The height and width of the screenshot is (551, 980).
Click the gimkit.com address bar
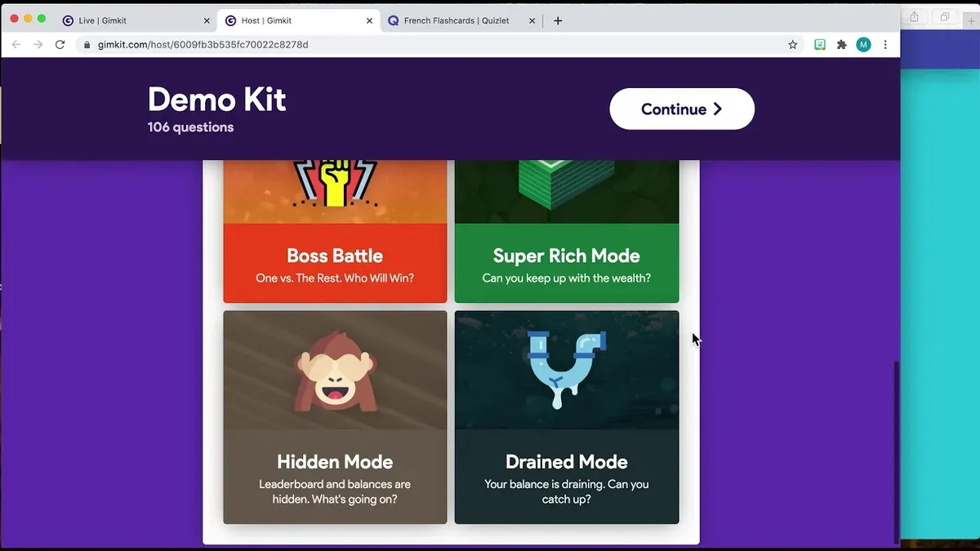click(441, 45)
